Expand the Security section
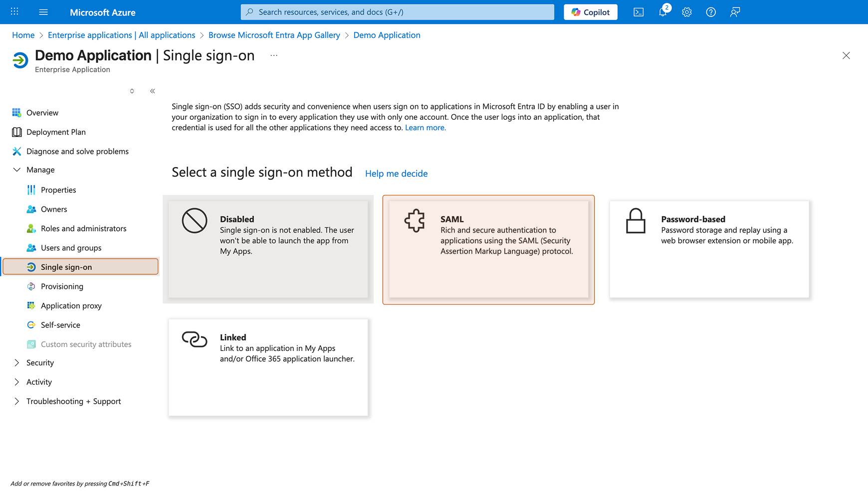The height and width of the screenshot is (499, 868). point(17,363)
